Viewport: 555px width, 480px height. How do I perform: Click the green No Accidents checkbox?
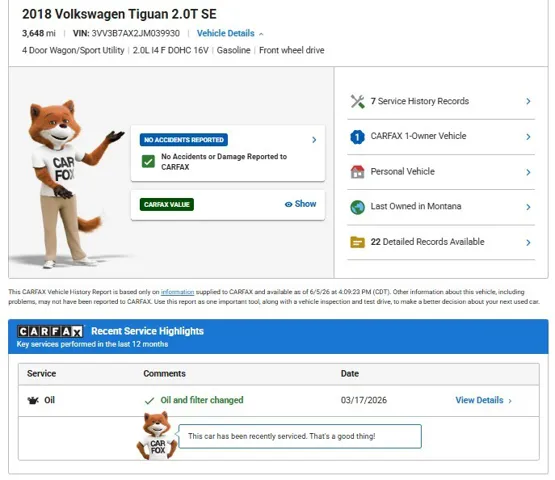point(148,162)
